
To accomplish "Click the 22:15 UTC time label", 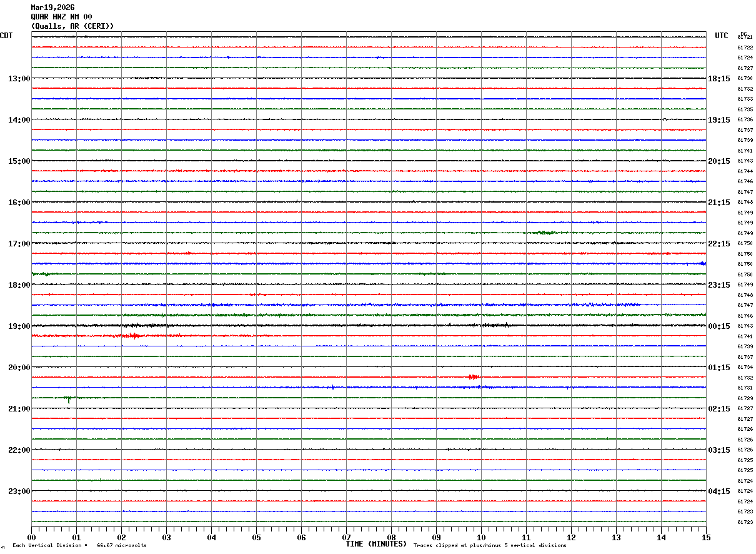I will coord(719,244).
